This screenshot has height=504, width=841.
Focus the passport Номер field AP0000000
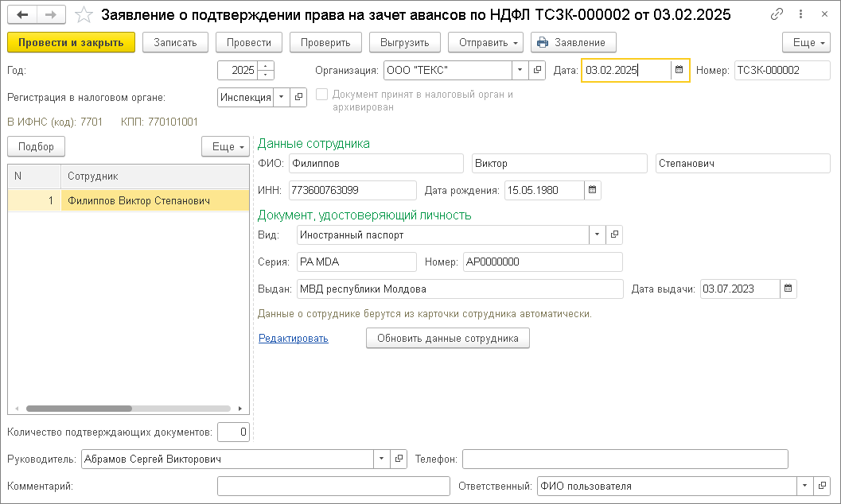pos(543,262)
